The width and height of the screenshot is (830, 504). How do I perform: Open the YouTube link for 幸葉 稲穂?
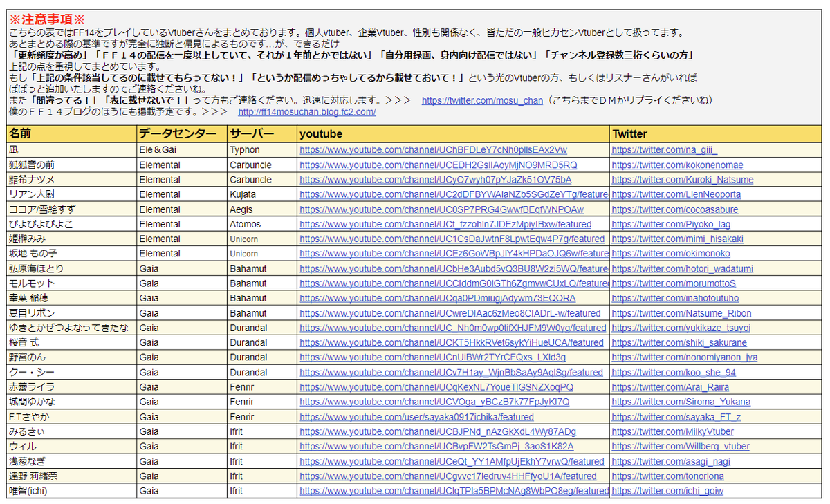[437, 298]
